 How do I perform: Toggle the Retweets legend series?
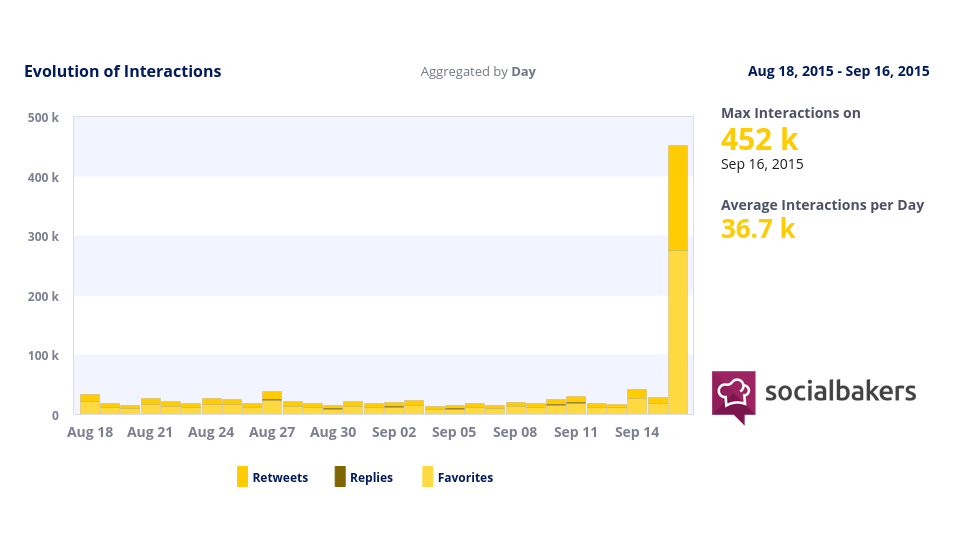279,478
